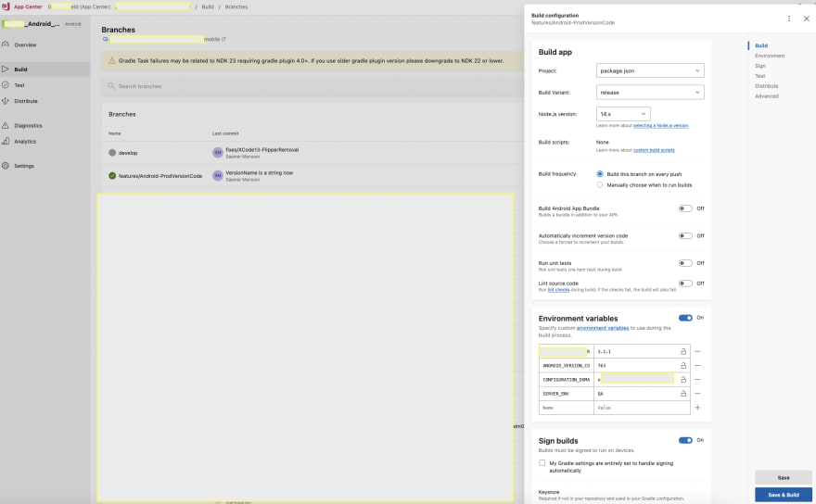The height and width of the screenshot is (504, 816).
Task: Click the Overview home icon
Action: click(6, 44)
